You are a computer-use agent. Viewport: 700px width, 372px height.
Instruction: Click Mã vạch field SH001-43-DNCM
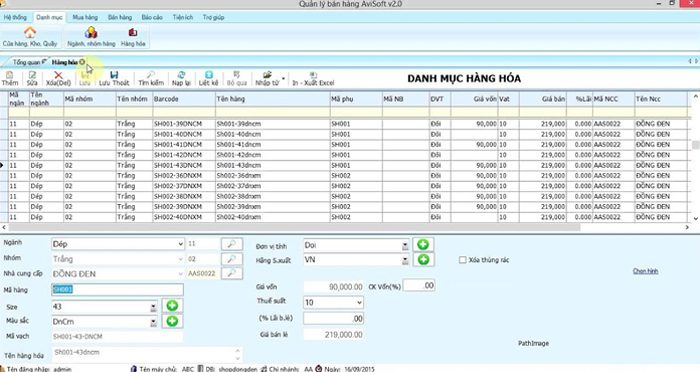[117, 336]
